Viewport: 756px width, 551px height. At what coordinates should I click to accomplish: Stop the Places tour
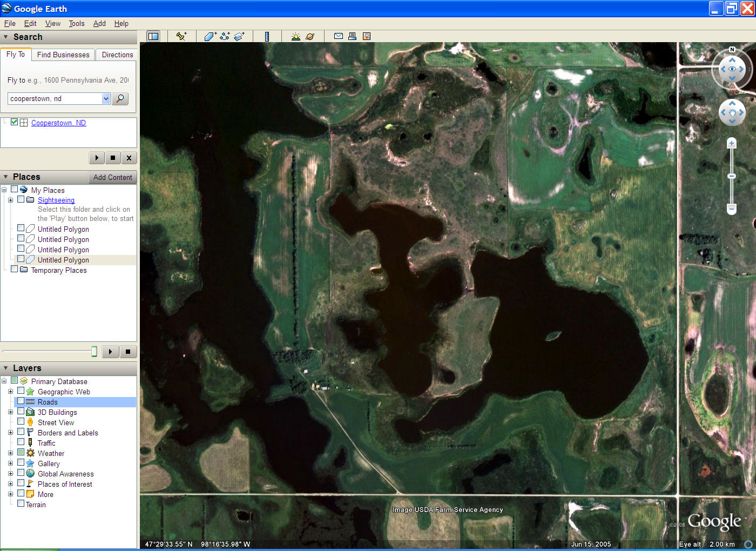[128, 352]
